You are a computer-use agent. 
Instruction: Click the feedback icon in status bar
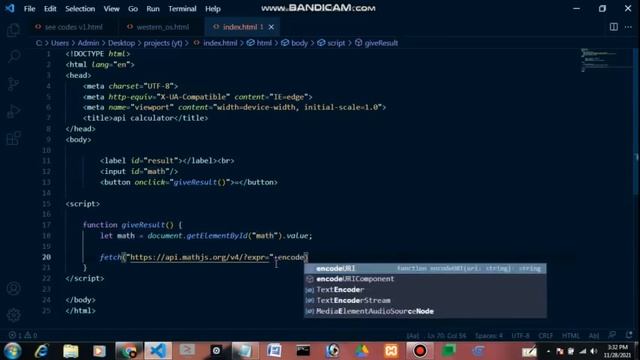coord(612,335)
